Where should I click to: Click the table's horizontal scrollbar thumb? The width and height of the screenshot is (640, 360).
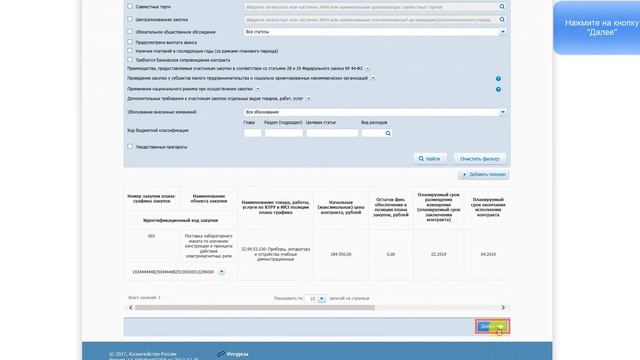[255, 307]
